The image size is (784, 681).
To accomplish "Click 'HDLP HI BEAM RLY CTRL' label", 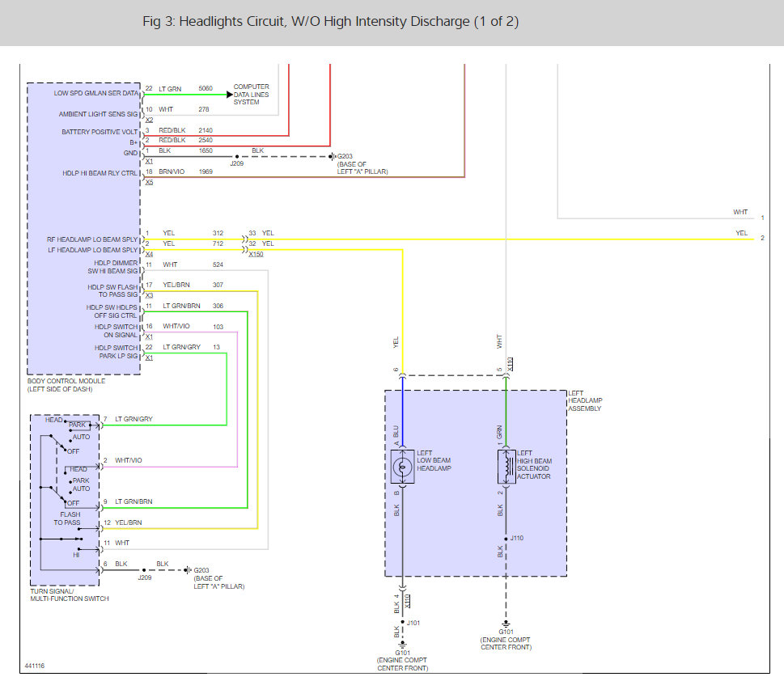I will 100,173.
